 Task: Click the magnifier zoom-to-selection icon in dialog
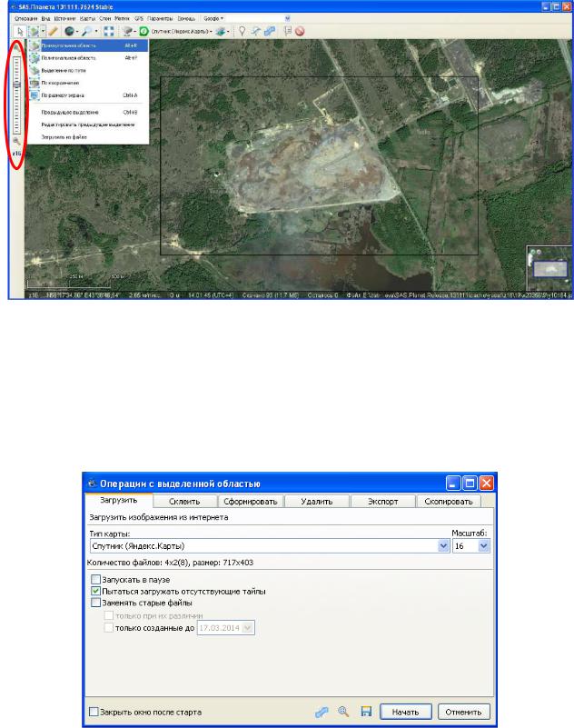[x=343, y=712]
